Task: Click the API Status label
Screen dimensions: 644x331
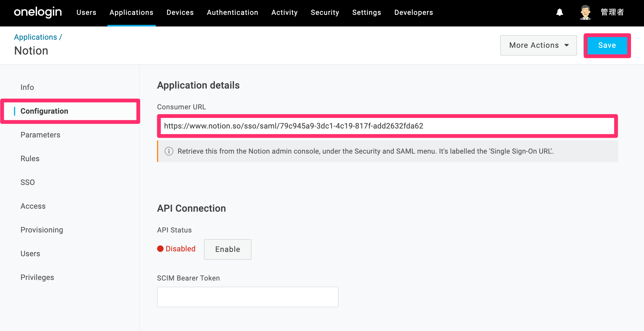Action: click(x=174, y=230)
